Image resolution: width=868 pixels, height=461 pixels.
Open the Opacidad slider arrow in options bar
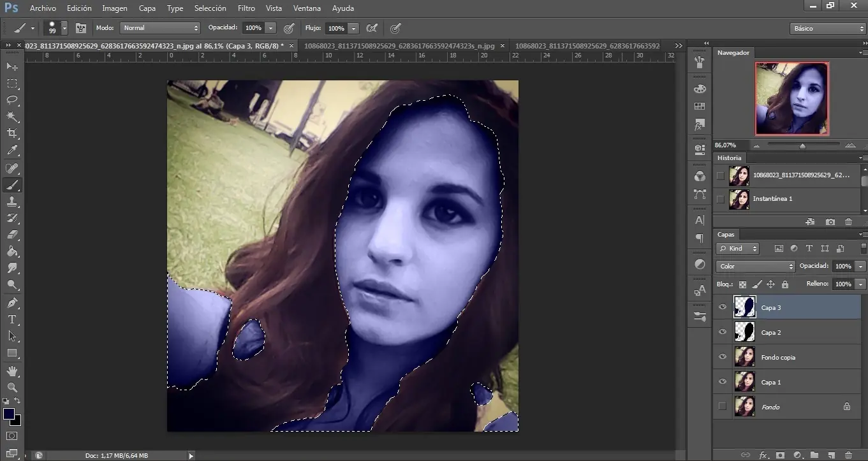pyautogui.click(x=271, y=28)
